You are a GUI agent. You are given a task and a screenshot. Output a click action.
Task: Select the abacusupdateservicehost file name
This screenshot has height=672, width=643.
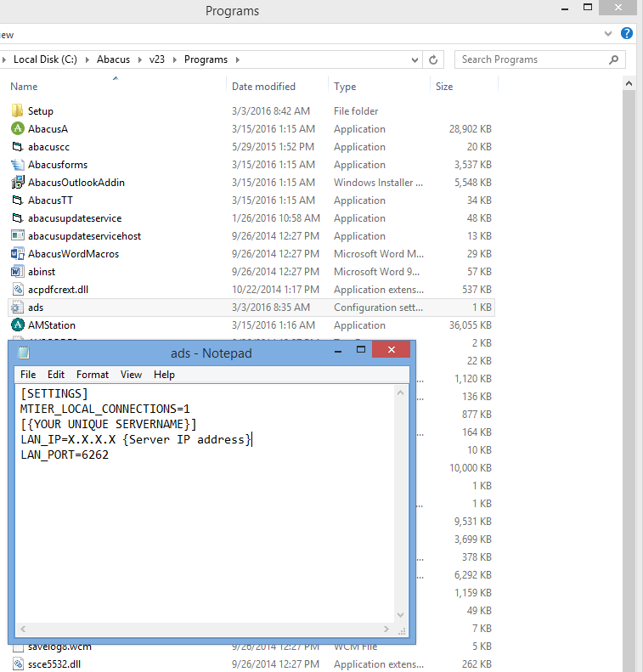(x=84, y=236)
